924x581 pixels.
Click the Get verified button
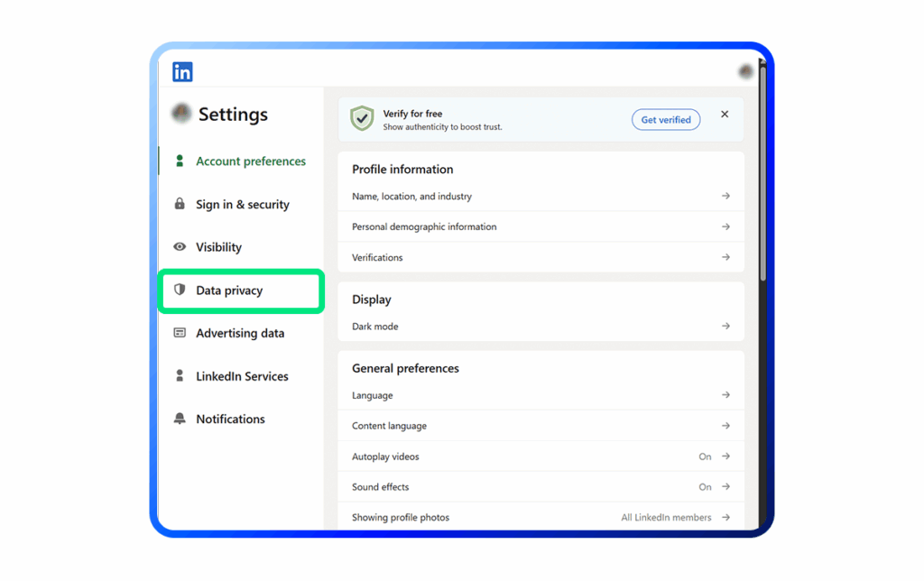(665, 119)
